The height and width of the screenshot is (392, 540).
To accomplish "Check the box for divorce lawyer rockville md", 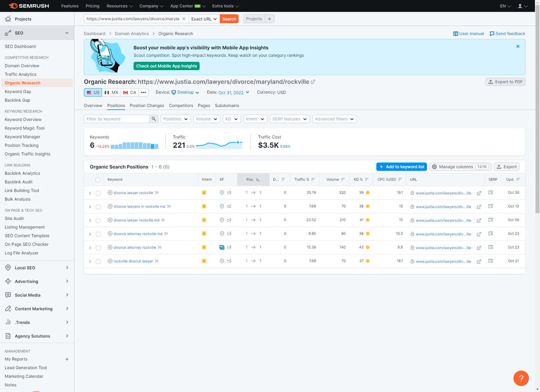I will [98, 220].
